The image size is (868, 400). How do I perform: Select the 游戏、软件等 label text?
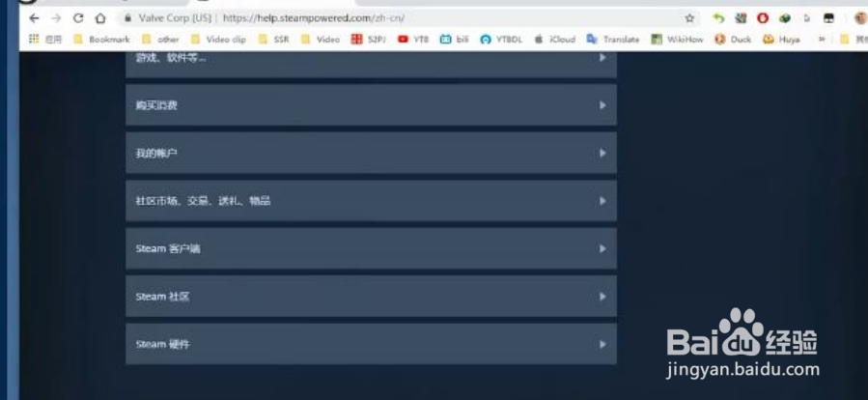(171, 58)
